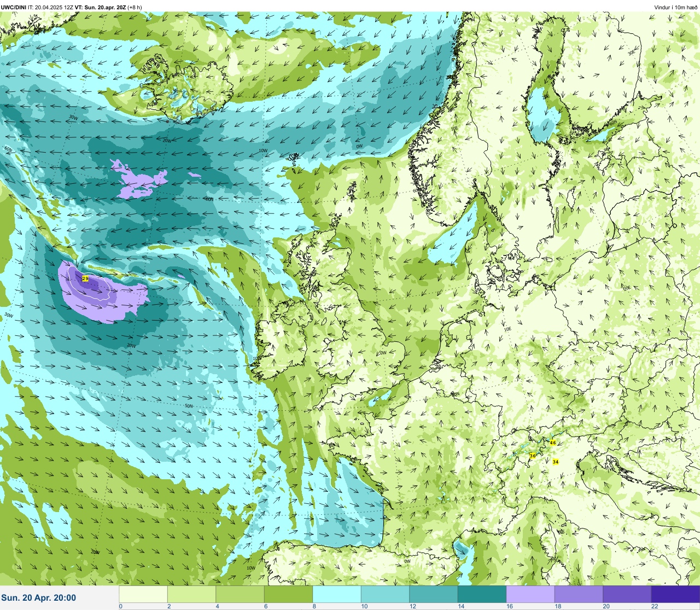Click the '50N' latitude label on the map
This screenshot has height=610, width=700.
[x=189, y=406]
